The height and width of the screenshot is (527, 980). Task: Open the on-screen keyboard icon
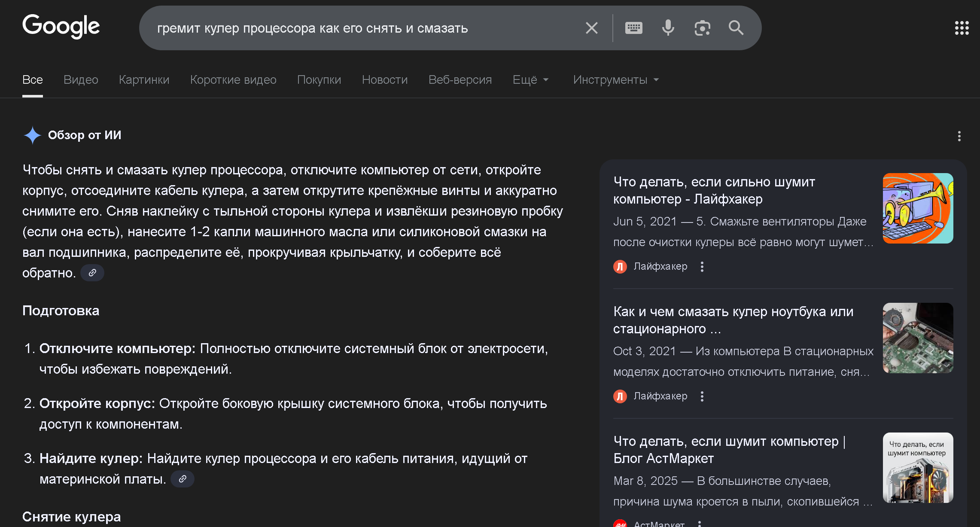click(x=633, y=28)
